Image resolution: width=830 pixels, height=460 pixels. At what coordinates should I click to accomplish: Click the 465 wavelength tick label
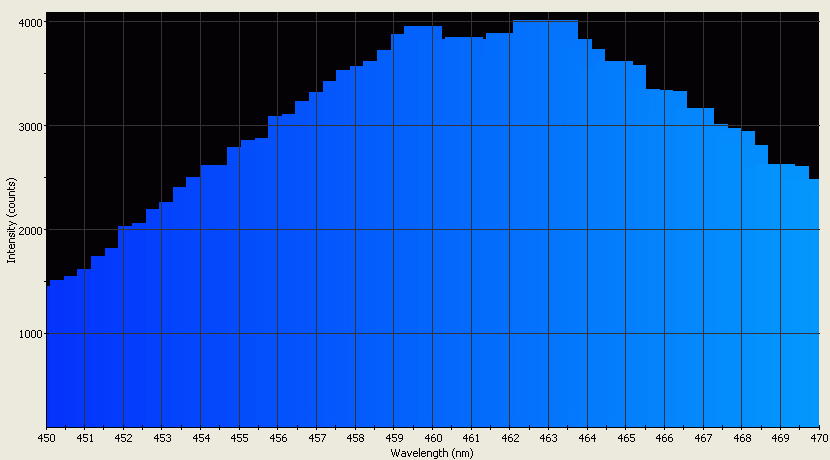tap(625, 438)
